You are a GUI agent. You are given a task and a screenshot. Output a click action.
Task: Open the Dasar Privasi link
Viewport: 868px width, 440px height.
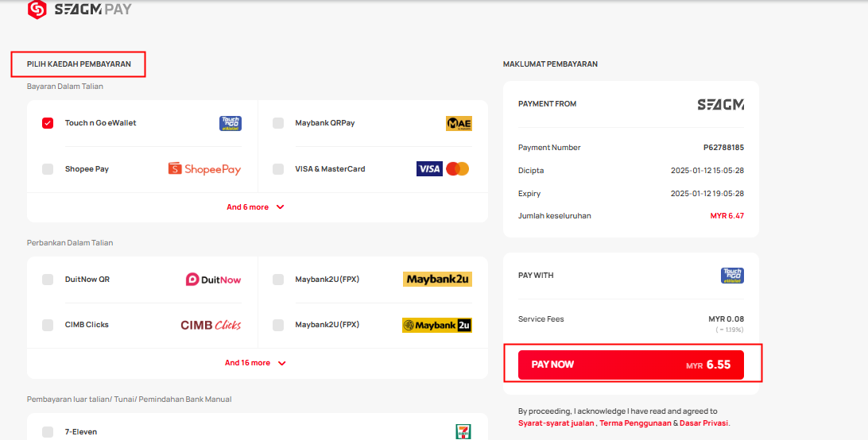point(704,423)
